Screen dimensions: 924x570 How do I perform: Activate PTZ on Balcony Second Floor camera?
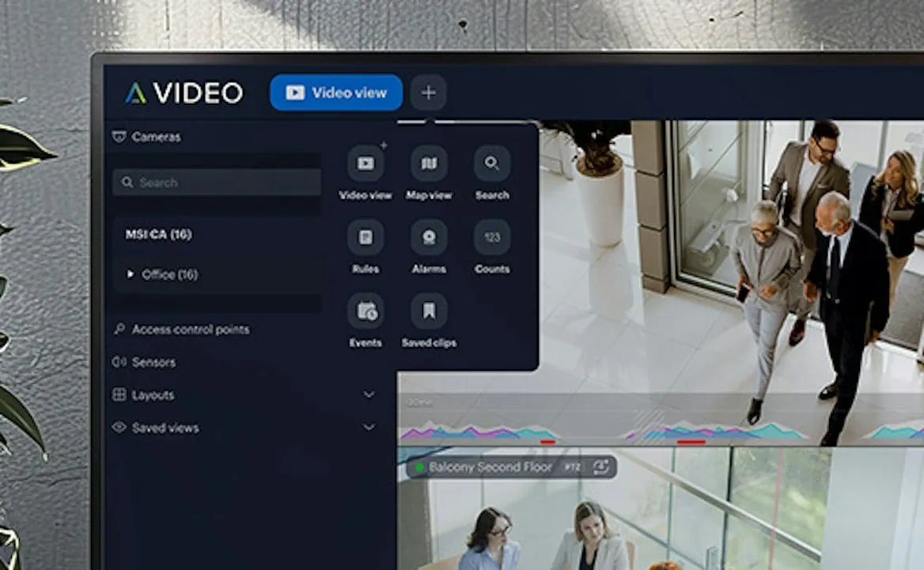[x=572, y=467]
